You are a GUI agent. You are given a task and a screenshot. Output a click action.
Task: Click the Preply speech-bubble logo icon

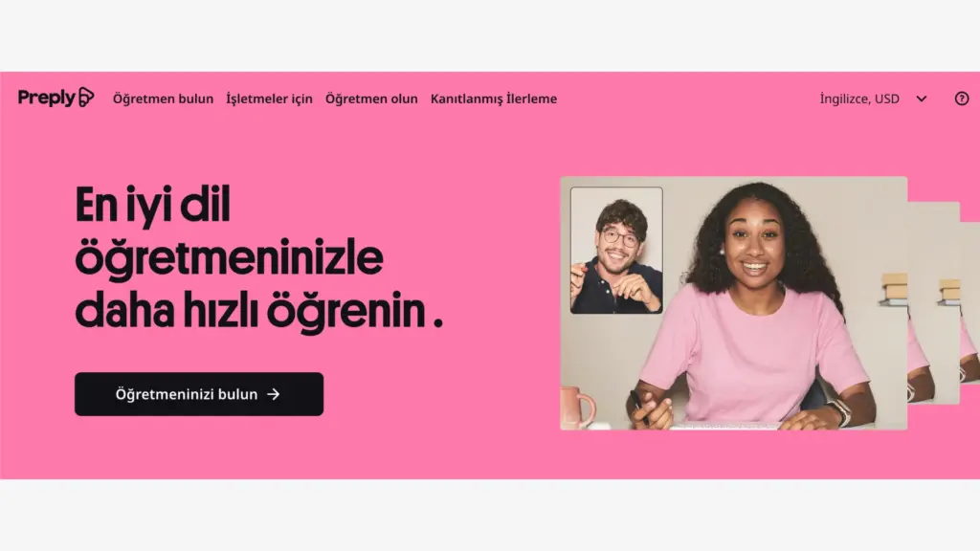86,98
